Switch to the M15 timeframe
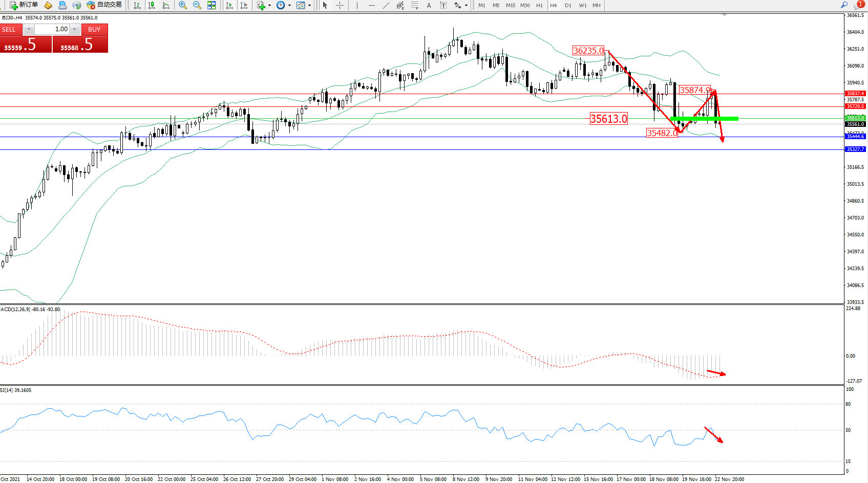The height and width of the screenshot is (483, 868). pos(511,5)
